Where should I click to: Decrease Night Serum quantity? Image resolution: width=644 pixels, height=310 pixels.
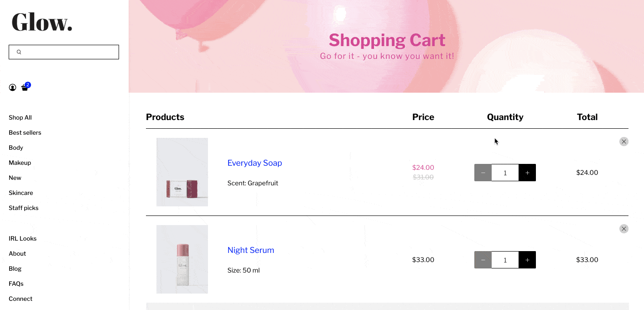coord(483,260)
